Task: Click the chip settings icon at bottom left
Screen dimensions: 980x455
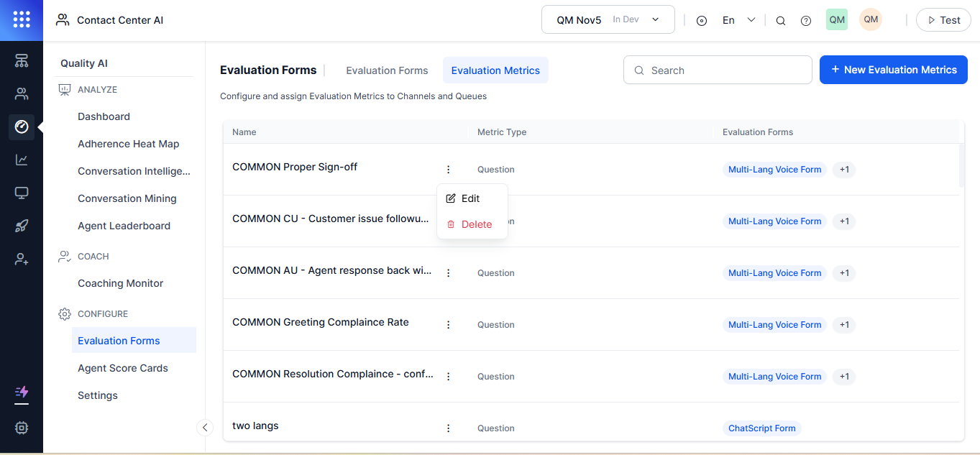Action: (x=22, y=428)
